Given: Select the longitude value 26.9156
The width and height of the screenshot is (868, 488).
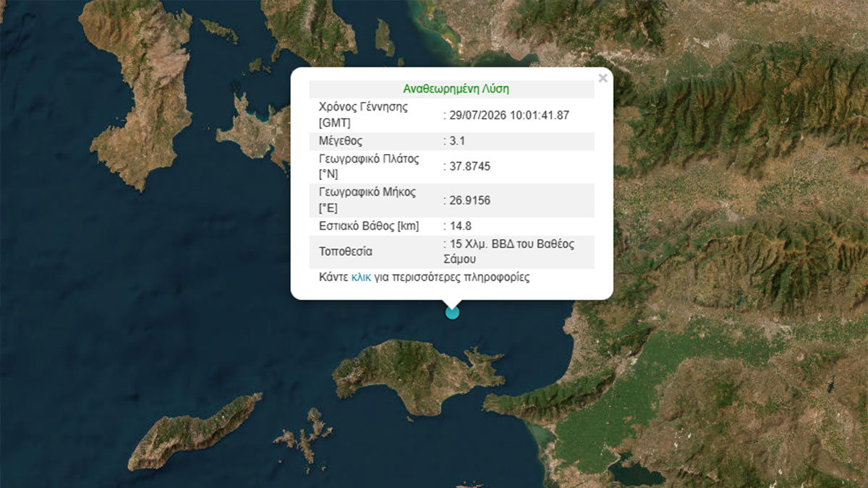Looking at the screenshot, I should (x=469, y=200).
